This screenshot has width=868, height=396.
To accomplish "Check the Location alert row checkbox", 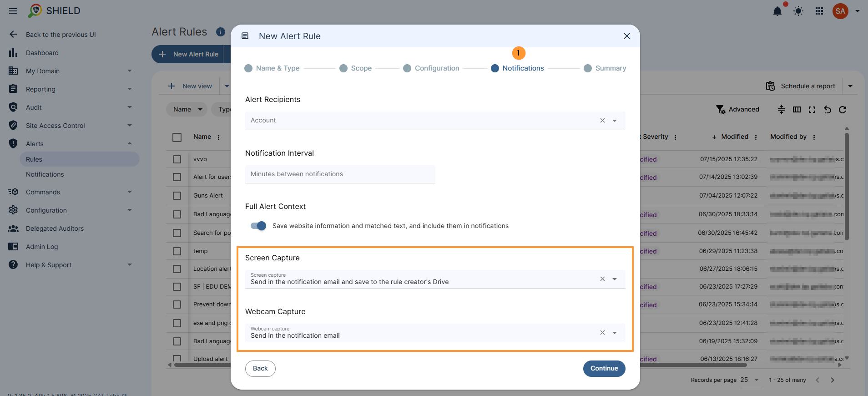I will [177, 269].
